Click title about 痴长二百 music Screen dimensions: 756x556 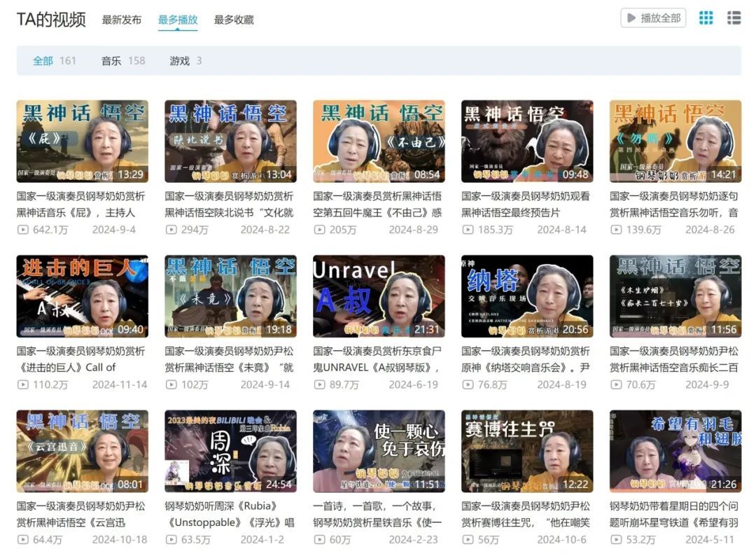674,359
